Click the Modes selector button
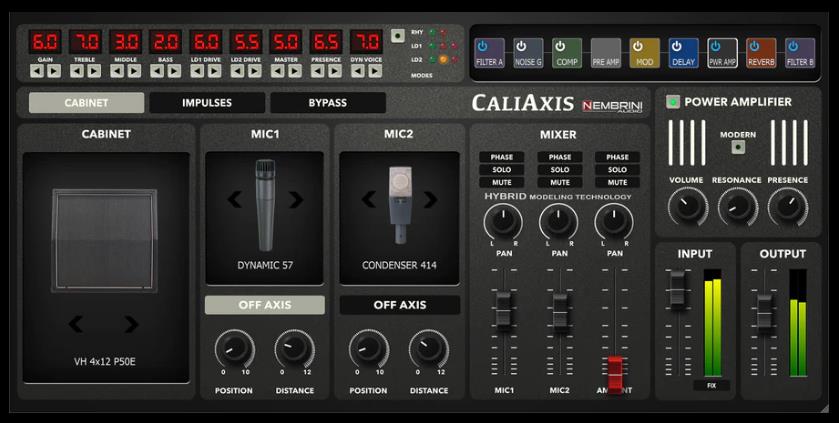 [398, 36]
